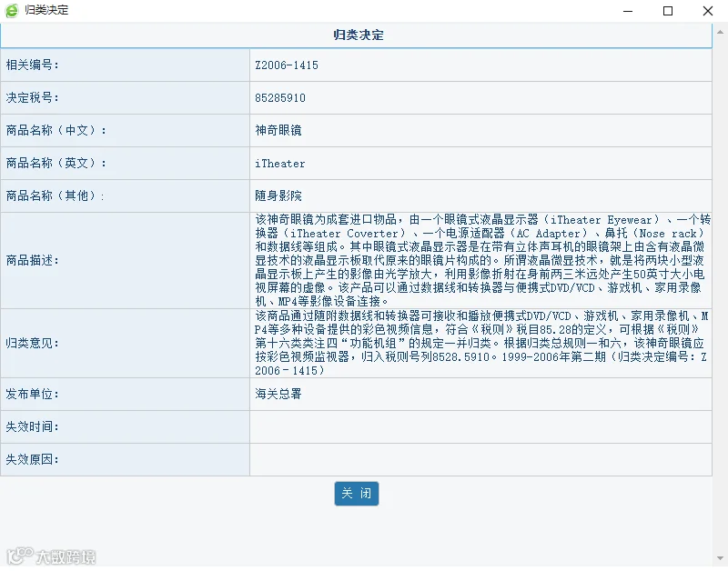Click the scrollbar down arrow

click(x=720, y=558)
